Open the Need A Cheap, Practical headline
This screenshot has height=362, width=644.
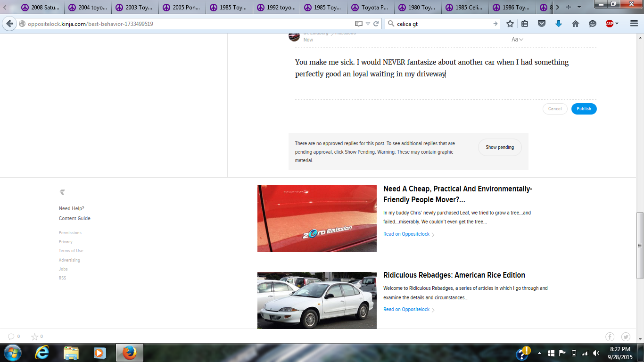coord(458,194)
